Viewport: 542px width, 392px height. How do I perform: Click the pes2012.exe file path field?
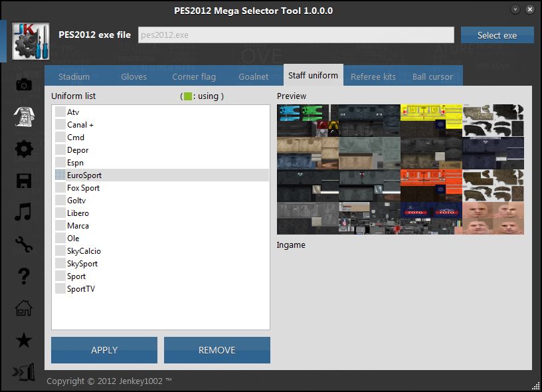coord(296,35)
